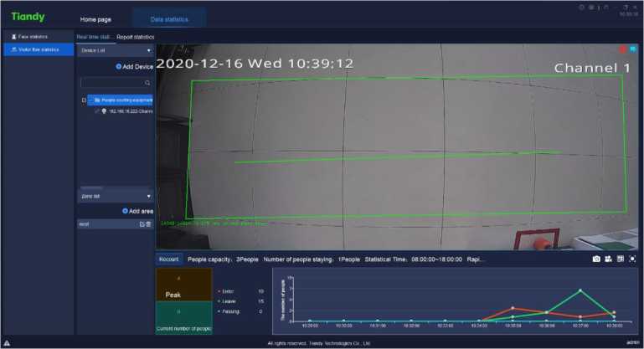
Task: Open the Report statistics tab
Action: [x=136, y=37]
